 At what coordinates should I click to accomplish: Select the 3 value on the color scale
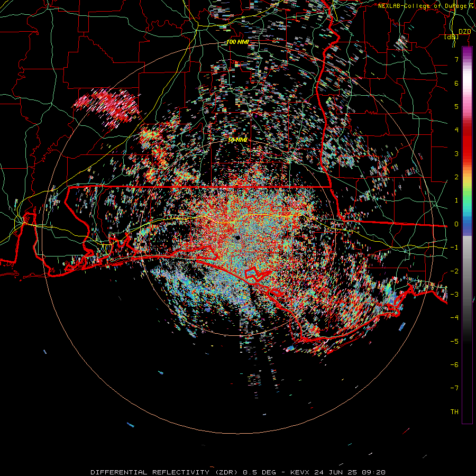coord(456,153)
